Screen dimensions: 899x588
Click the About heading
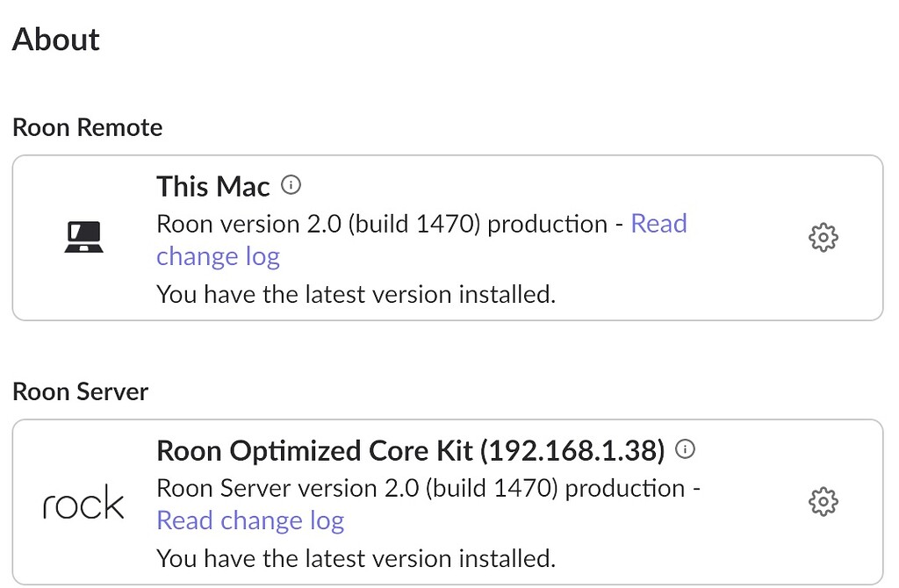point(55,39)
